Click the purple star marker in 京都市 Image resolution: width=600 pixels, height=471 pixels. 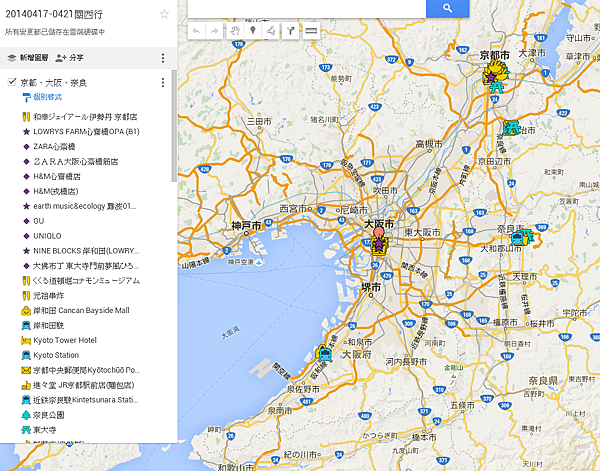click(491, 78)
